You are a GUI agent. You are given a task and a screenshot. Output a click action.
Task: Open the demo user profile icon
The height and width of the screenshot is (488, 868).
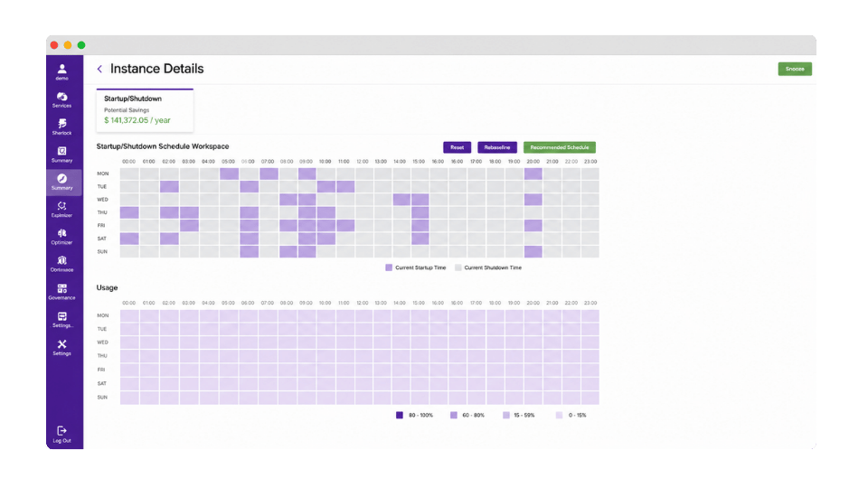tap(62, 70)
